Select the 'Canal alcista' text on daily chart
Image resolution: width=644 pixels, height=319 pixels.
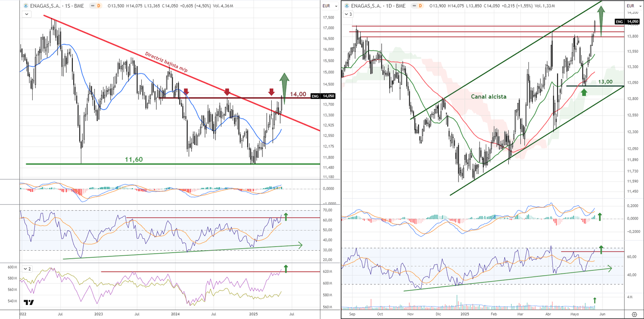(489, 97)
